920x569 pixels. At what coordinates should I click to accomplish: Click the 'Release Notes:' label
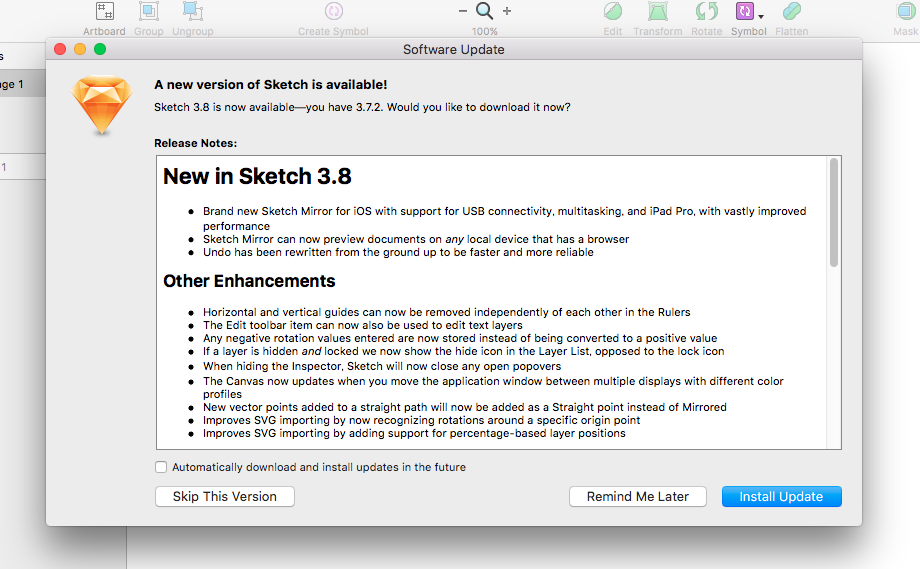tap(195, 143)
